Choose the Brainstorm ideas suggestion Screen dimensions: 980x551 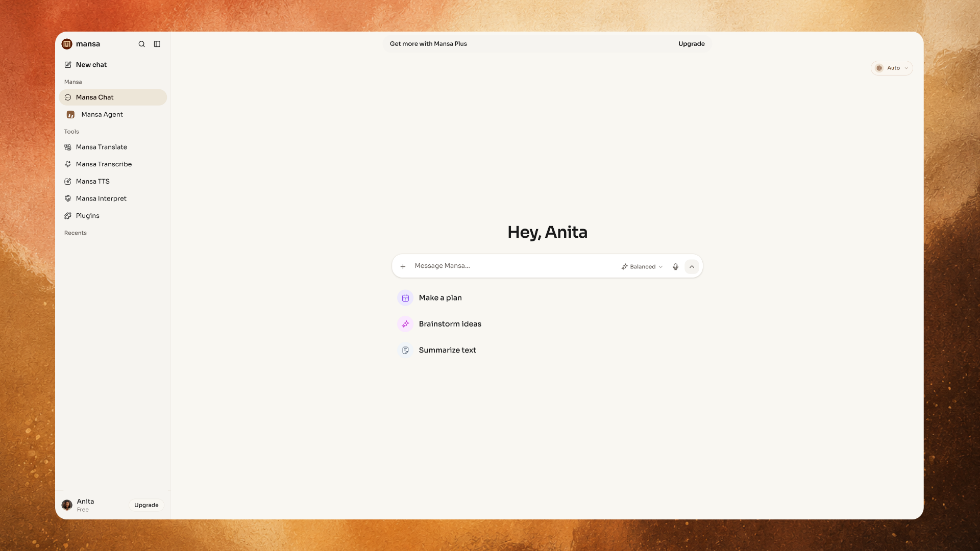[x=439, y=324]
